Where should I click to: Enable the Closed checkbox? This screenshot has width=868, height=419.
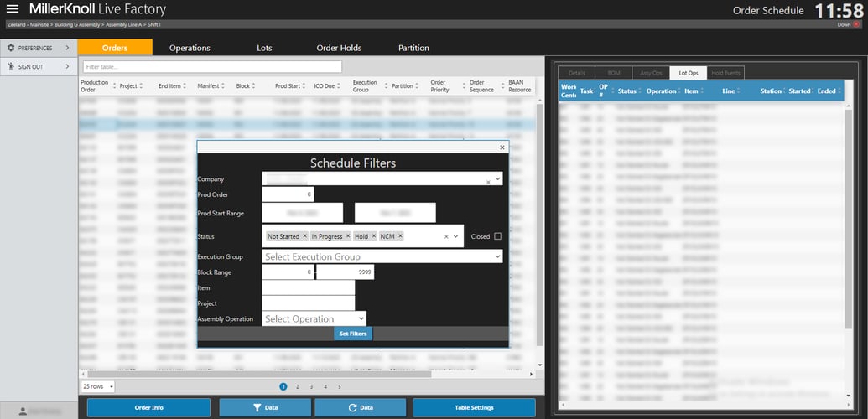(497, 236)
